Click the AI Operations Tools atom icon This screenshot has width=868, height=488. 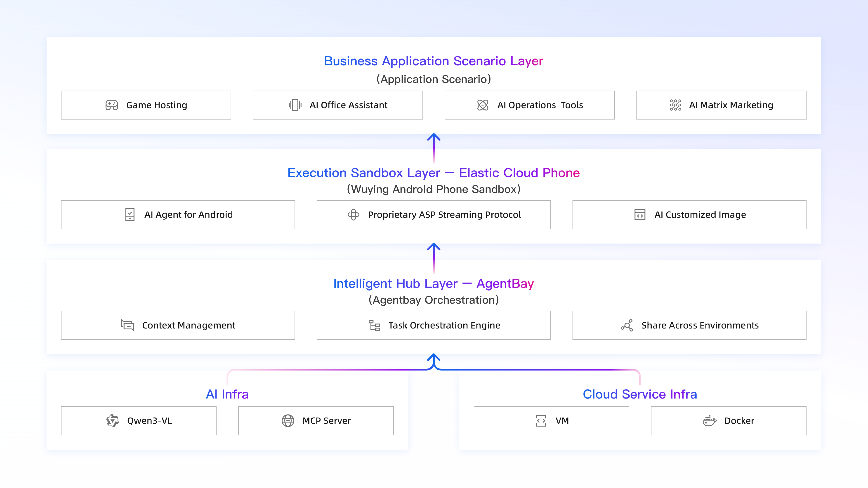[x=483, y=105]
